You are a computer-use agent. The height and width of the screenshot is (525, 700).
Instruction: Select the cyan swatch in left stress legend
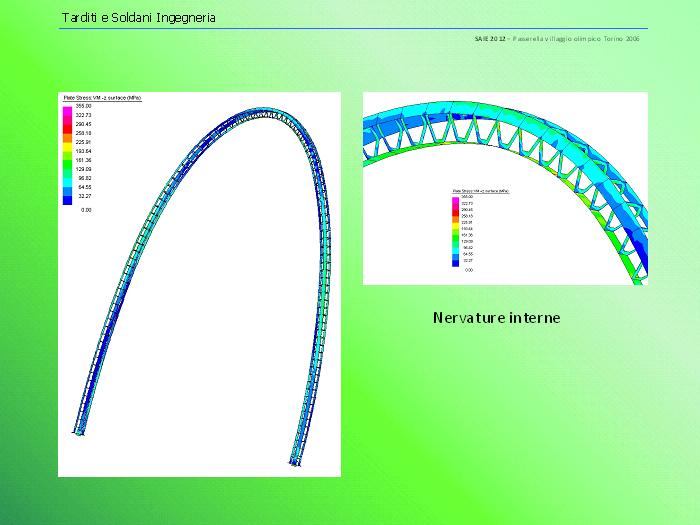67,182
